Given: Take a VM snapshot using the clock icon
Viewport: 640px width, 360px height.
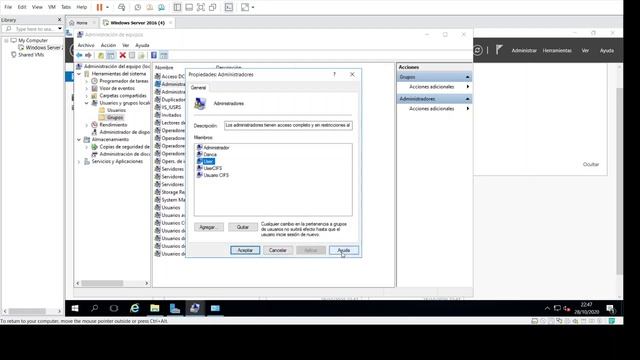Looking at the screenshot, I should pos(138,7).
